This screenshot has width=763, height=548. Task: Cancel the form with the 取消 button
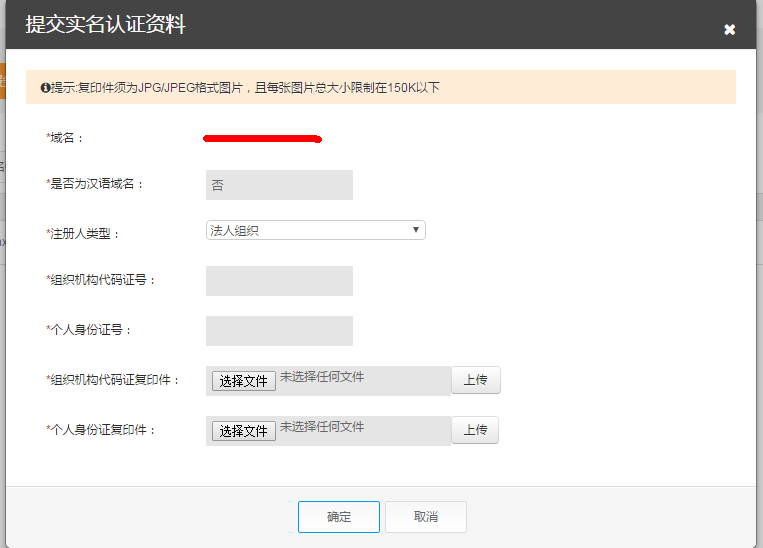click(x=426, y=517)
